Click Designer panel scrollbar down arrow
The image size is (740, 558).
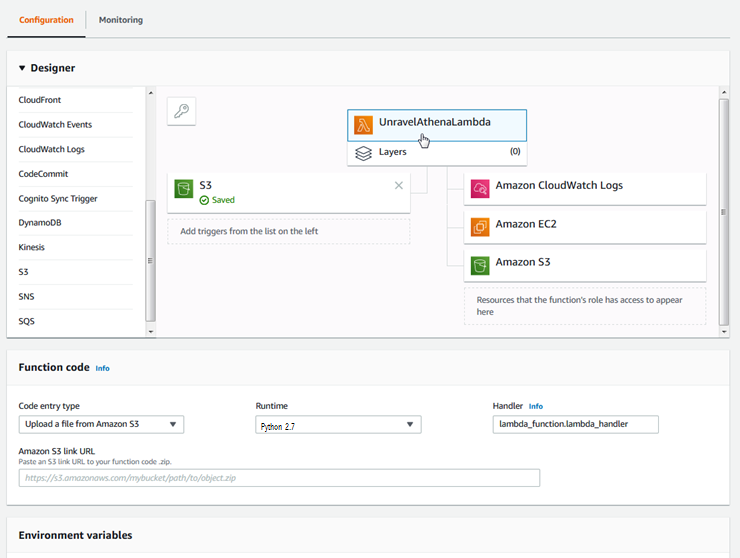point(724,331)
